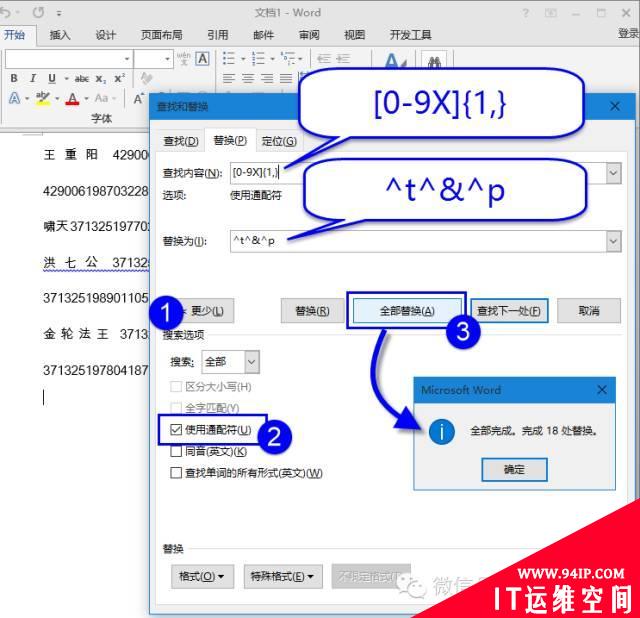
Task: Open 页面布局 ribbon tab
Action: [x=162, y=35]
